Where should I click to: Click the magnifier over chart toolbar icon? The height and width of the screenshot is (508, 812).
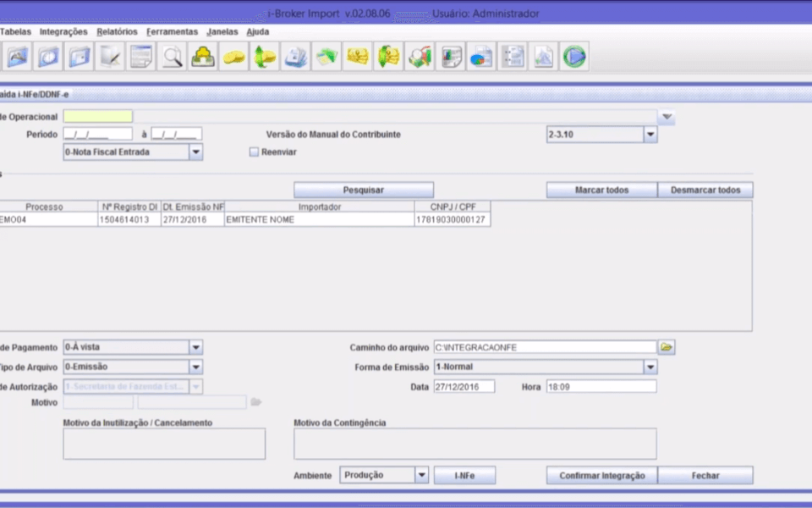click(x=420, y=56)
